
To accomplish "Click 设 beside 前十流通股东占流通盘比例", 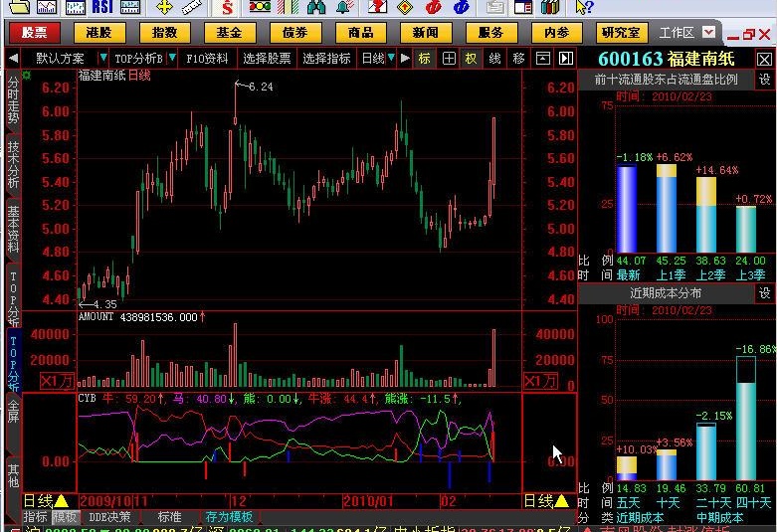I will coord(765,80).
